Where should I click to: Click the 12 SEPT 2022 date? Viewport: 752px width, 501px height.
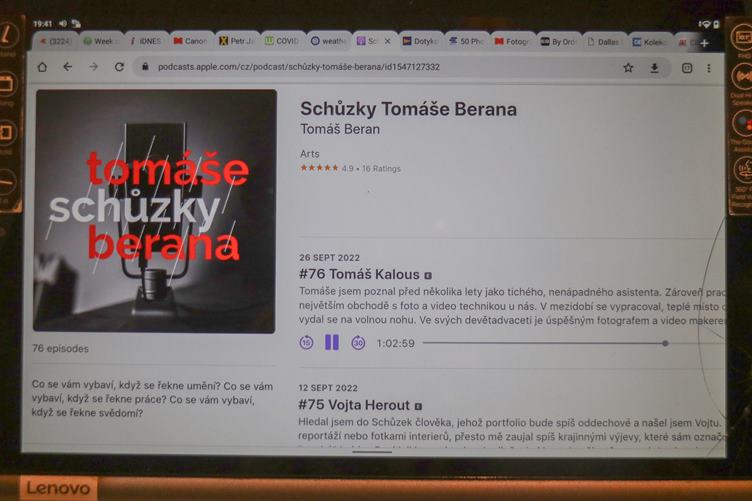tap(328, 388)
